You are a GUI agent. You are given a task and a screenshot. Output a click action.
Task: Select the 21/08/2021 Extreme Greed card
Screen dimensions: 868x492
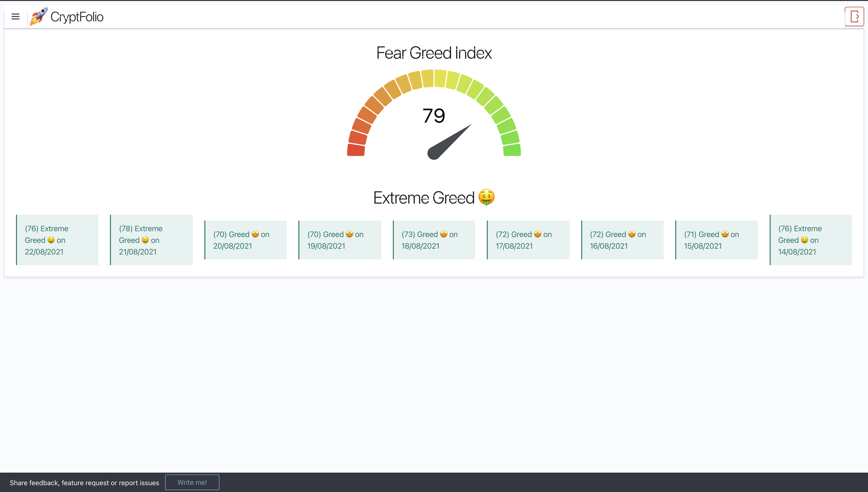point(152,240)
